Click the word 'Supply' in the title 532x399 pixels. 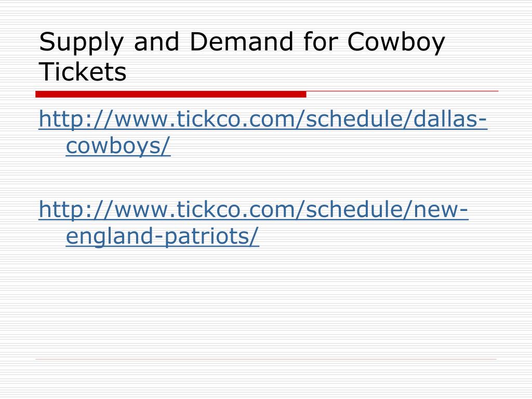(x=81, y=42)
